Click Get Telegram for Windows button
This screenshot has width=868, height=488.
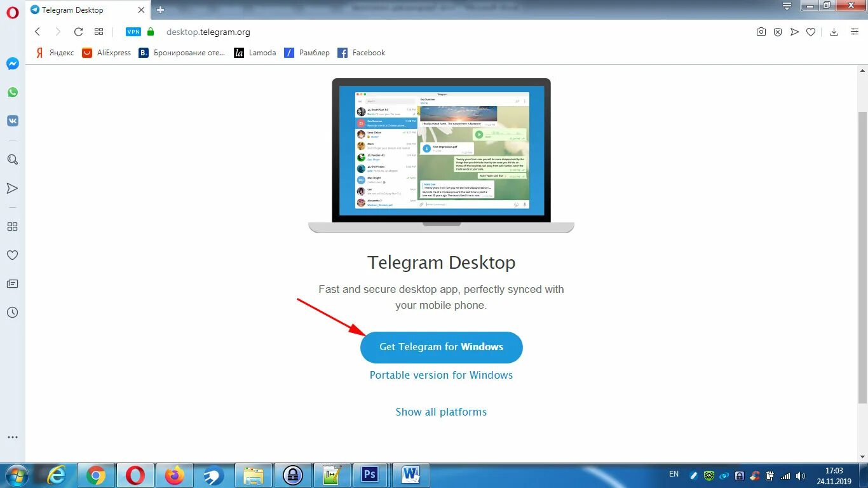pyautogui.click(x=441, y=347)
